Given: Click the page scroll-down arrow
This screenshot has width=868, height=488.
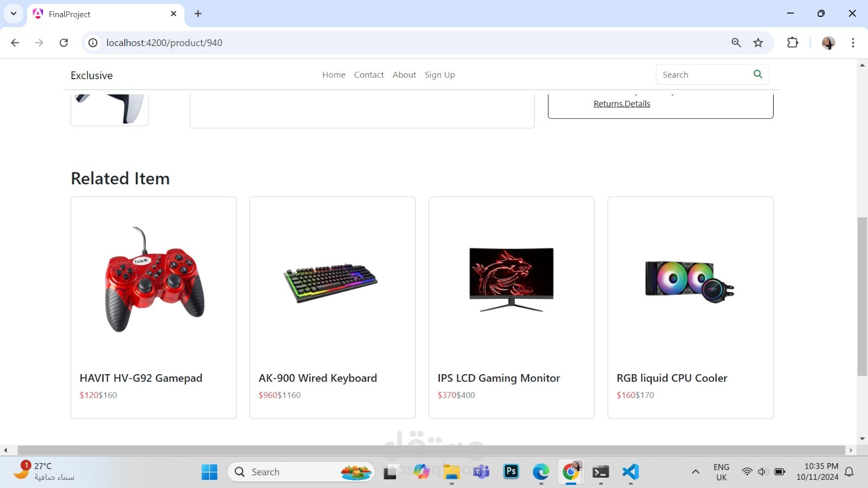Looking at the screenshot, I should tap(862, 439).
